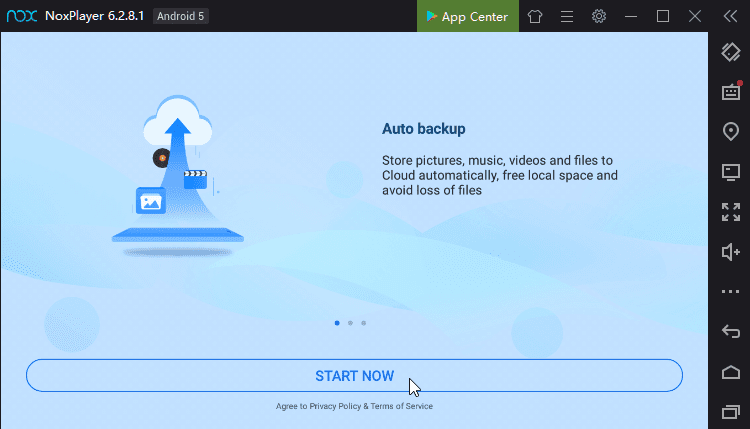Open recent apps icon
The image size is (750, 429).
[x=731, y=411]
